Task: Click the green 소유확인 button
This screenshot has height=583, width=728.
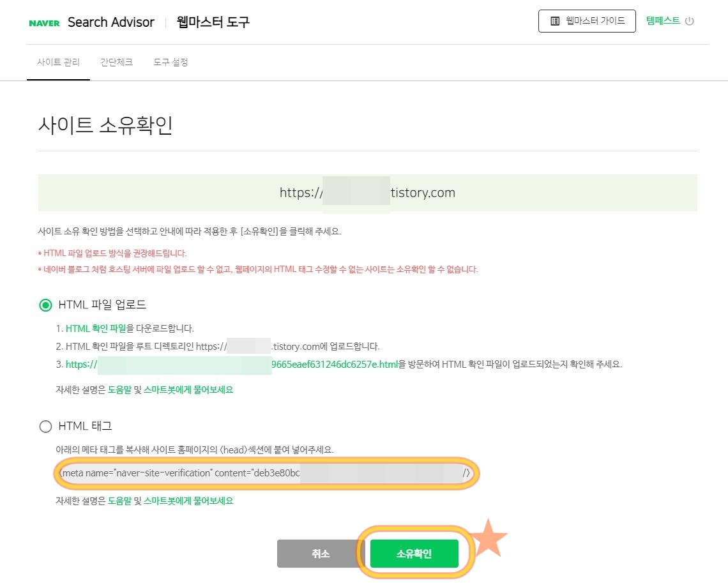Action: 414,553
